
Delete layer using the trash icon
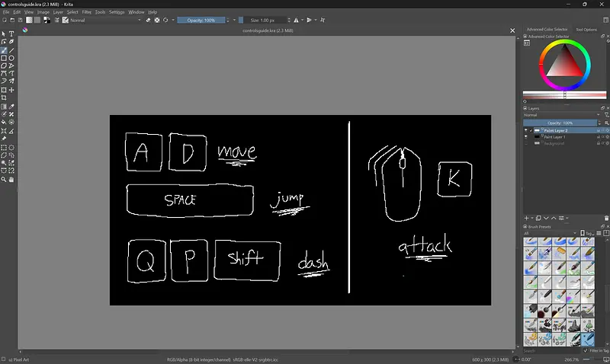pos(606,218)
